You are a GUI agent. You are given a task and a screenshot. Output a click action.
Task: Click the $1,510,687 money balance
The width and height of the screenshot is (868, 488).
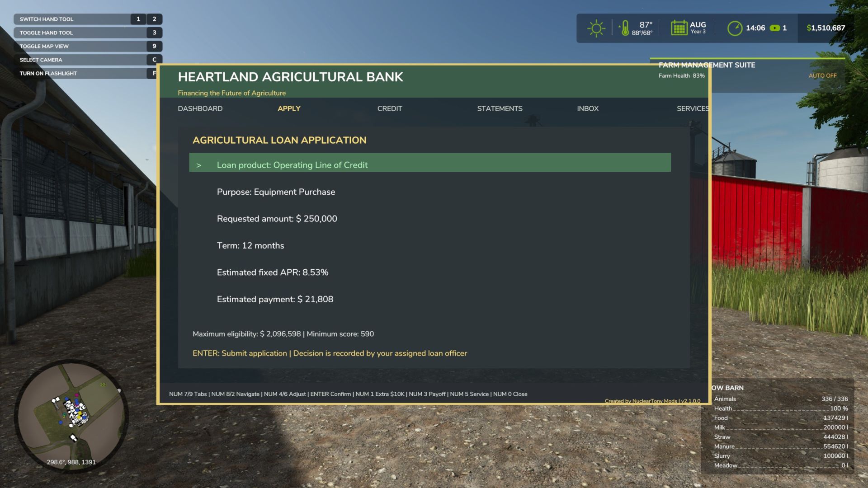[826, 28]
